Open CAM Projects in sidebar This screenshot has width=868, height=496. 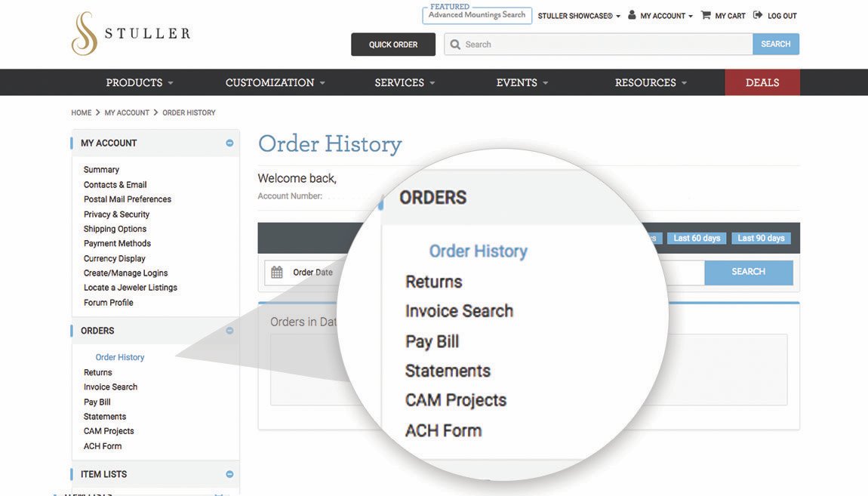109,430
